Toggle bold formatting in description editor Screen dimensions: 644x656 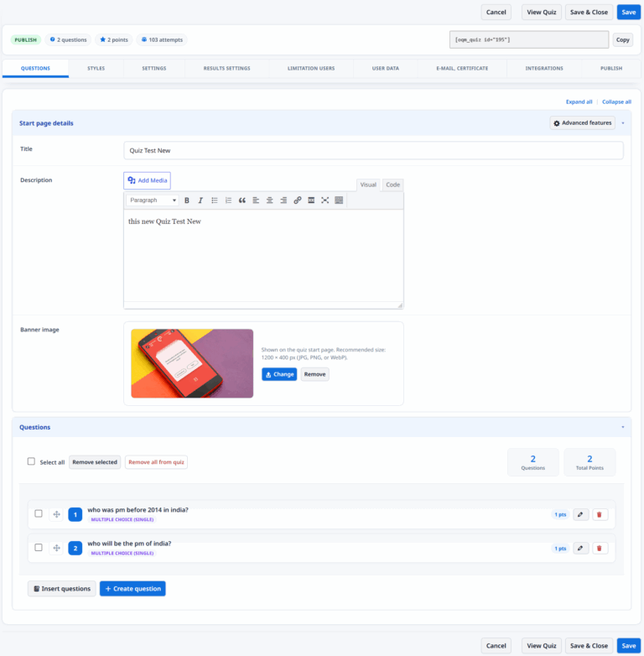(187, 200)
